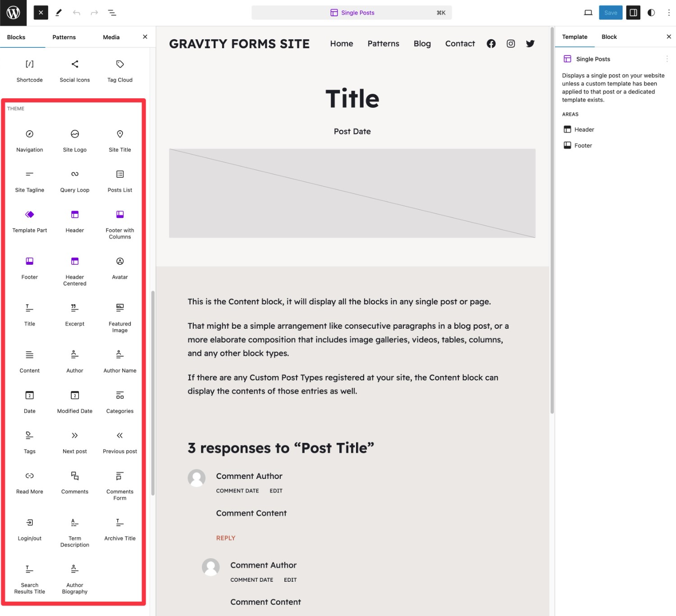Toggle the Styles half-circle icon
This screenshot has width=676, height=616.
pos(651,13)
